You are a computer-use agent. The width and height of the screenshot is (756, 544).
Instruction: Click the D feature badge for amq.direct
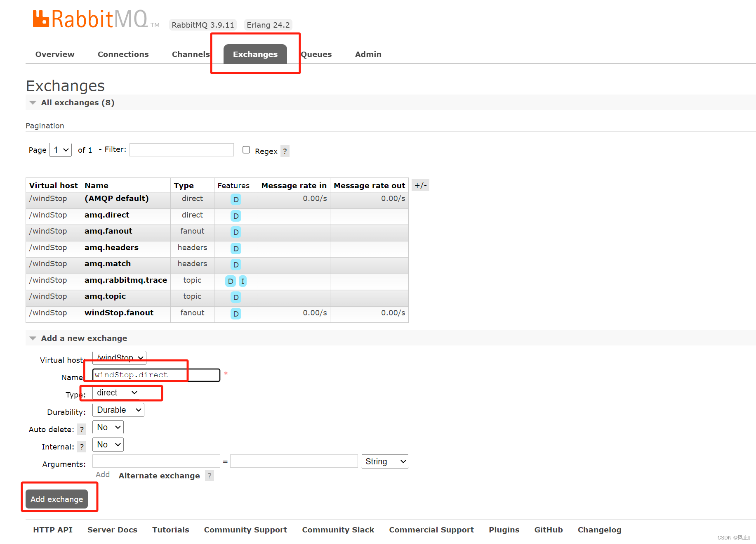coord(236,216)
